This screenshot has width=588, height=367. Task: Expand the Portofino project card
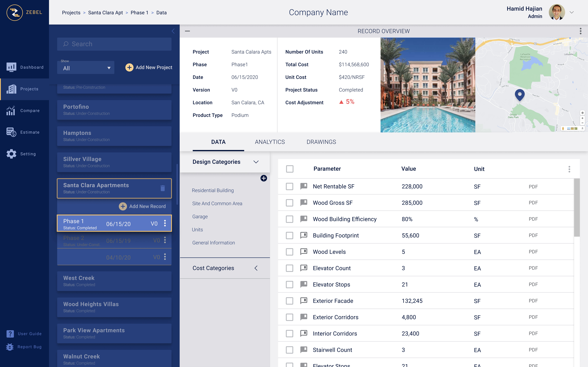click(x=114, y=110)
